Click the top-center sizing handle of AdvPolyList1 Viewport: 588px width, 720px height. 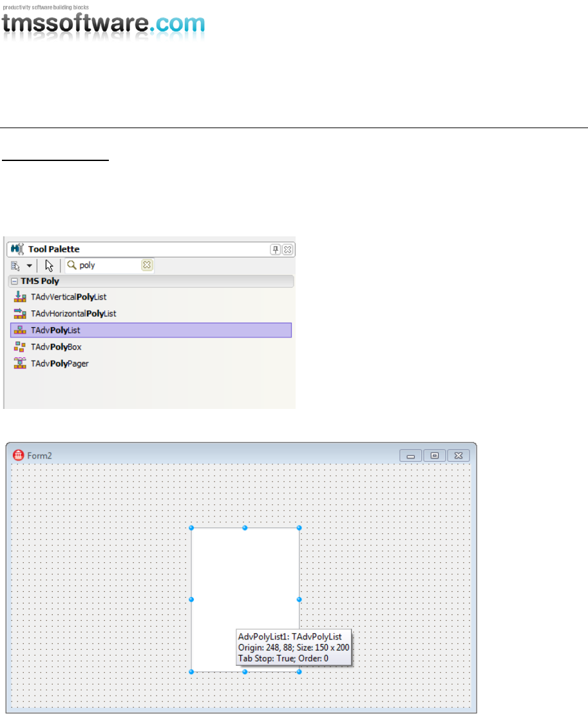coord(245,528)
